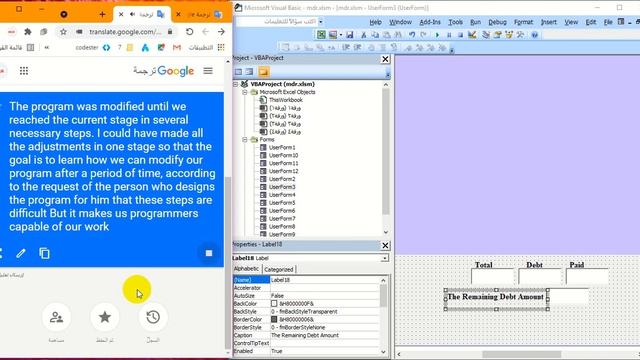640x360 pixels.
Task: Switch to the Alphabetic properties tab
Action: (246, 269)
